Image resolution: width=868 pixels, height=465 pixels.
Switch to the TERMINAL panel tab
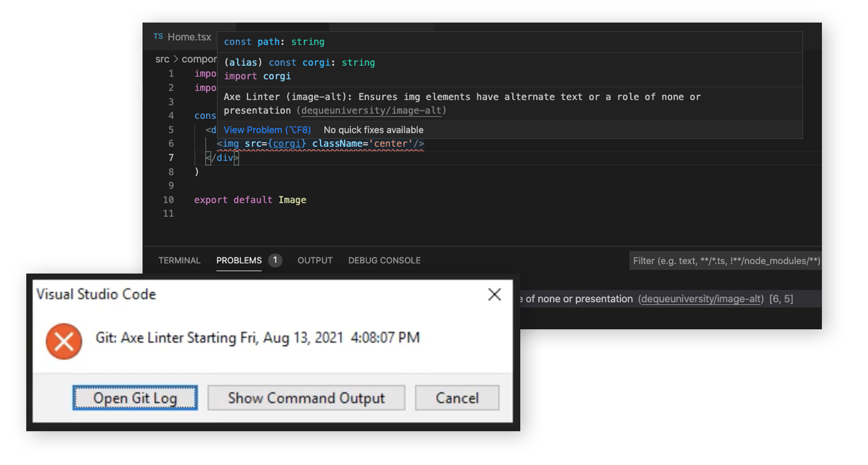(179, 261)
